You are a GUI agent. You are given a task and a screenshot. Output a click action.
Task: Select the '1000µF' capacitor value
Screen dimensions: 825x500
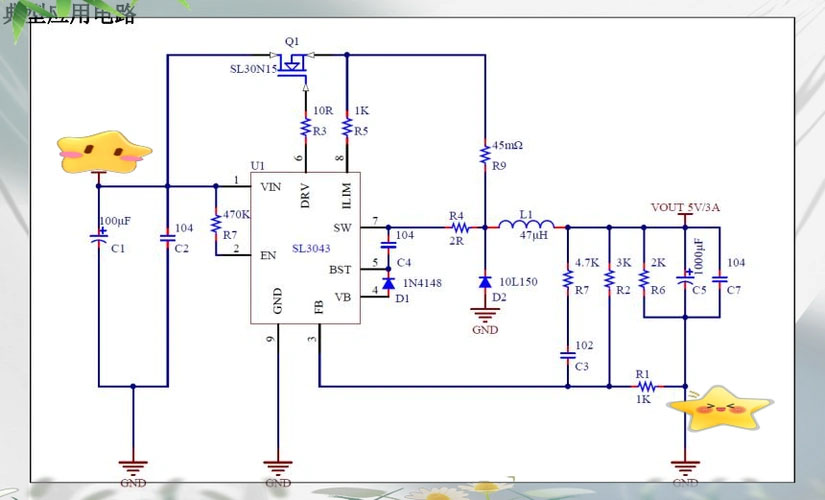(x=699, y=256)
